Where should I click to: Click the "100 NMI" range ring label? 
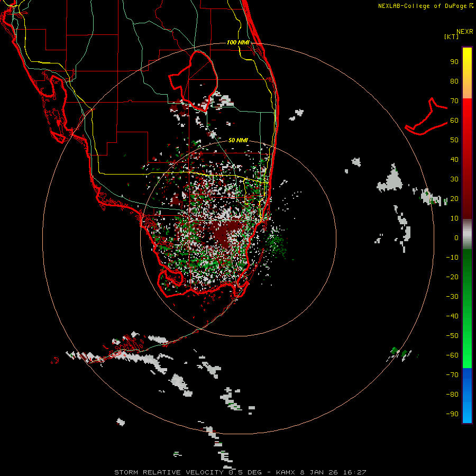pos(238,42)
